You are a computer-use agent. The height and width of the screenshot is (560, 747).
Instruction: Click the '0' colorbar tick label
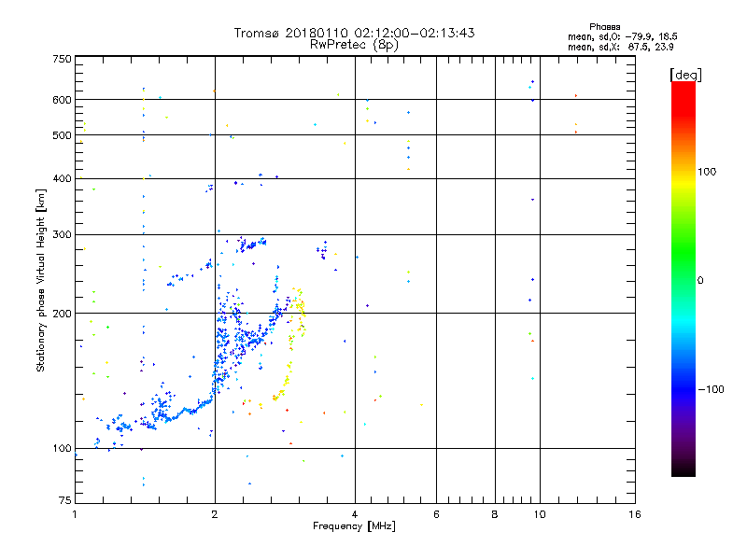pyautogui.click(x=700, y=281)
